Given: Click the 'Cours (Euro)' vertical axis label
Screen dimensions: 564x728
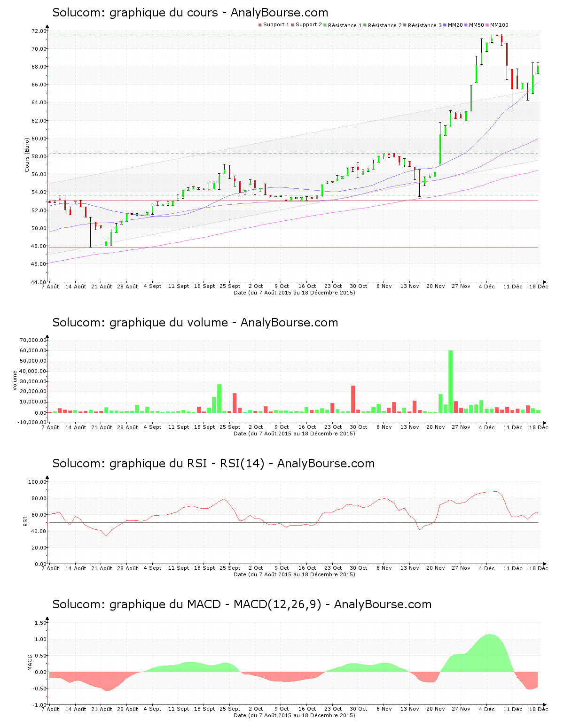Looking at the screenshot, I should (x=27, y=155).
